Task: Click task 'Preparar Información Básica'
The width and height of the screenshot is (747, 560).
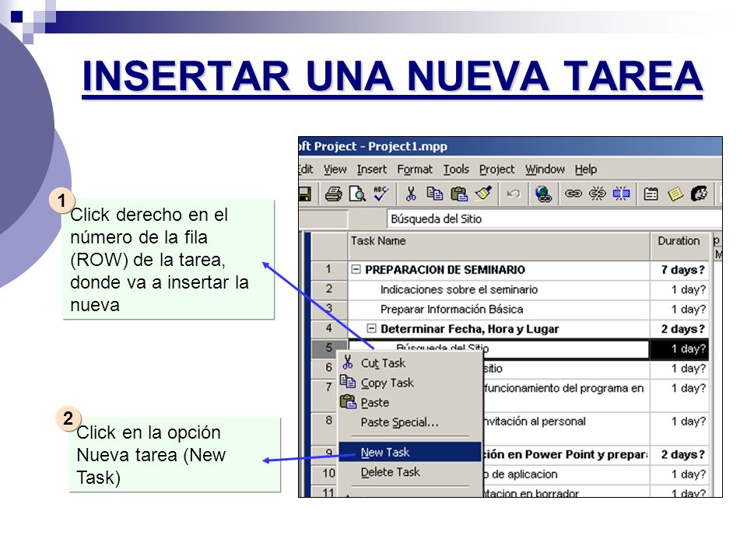Action: coord(451,310)
